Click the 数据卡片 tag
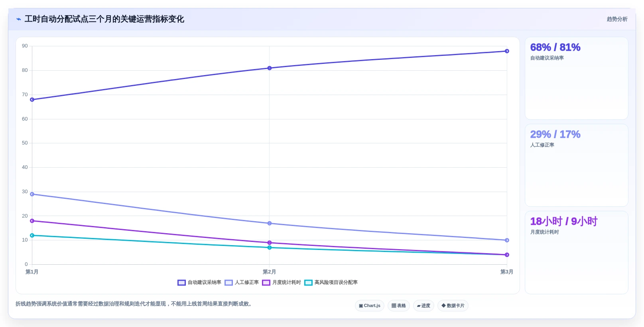This screenshot has width=644, height=327. tap(453, 306)
